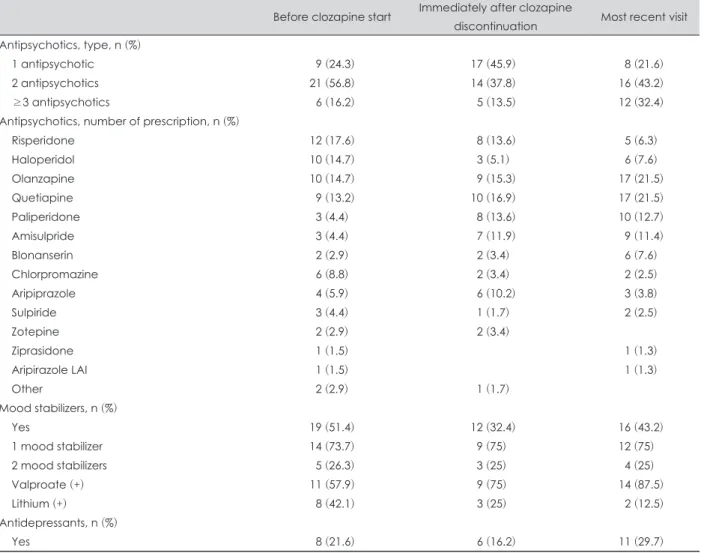
Task: Click Ziprasidone most recent visit '1 (1.3)'
Action: [640, 351]
